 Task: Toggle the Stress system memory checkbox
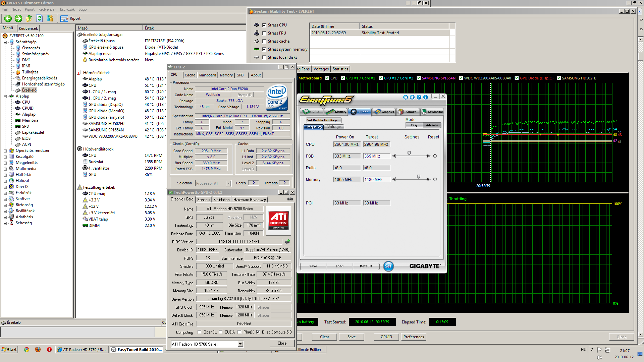[x=264, y=49]
